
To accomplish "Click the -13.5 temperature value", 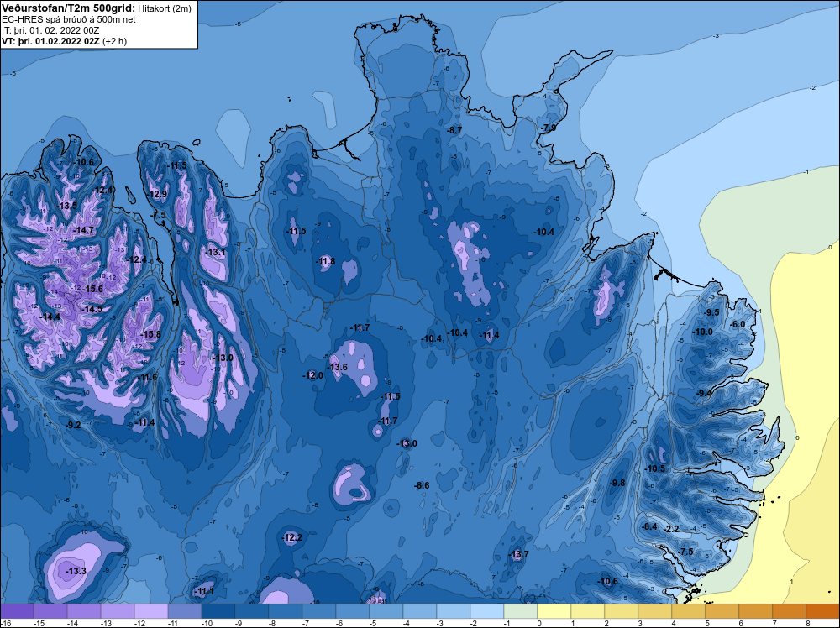I will tap(67, 206).
